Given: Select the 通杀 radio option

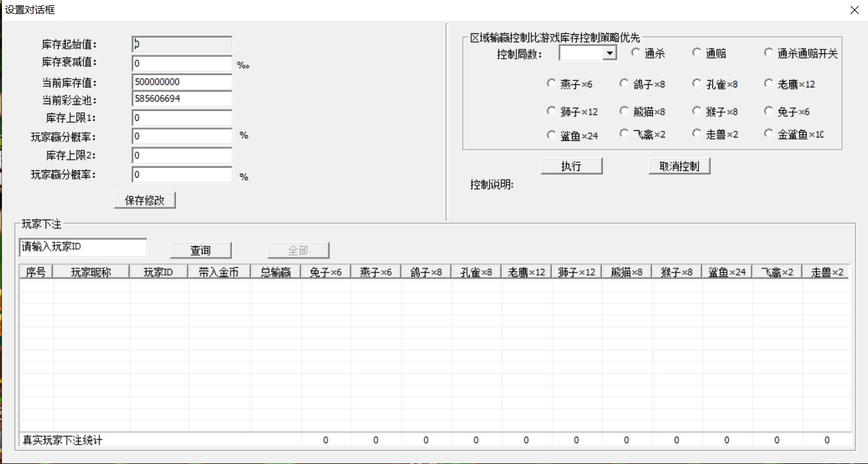Looking at the screenshot, I should [x=635, y=53].
